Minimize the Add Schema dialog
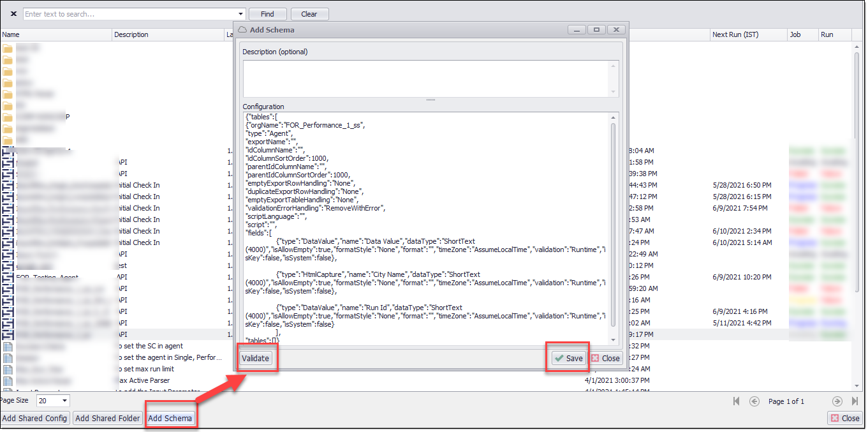This screenshot has height=432, width=868. pos(577,30)
